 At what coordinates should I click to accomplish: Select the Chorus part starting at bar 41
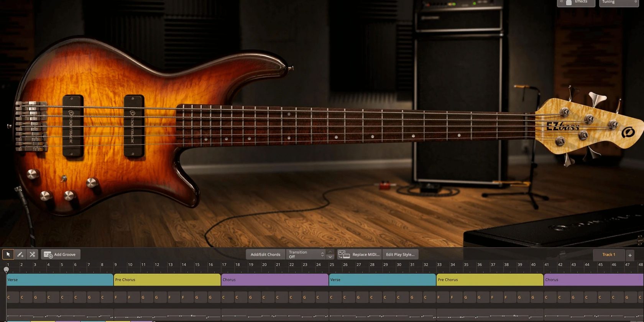[x=594, y=279]
